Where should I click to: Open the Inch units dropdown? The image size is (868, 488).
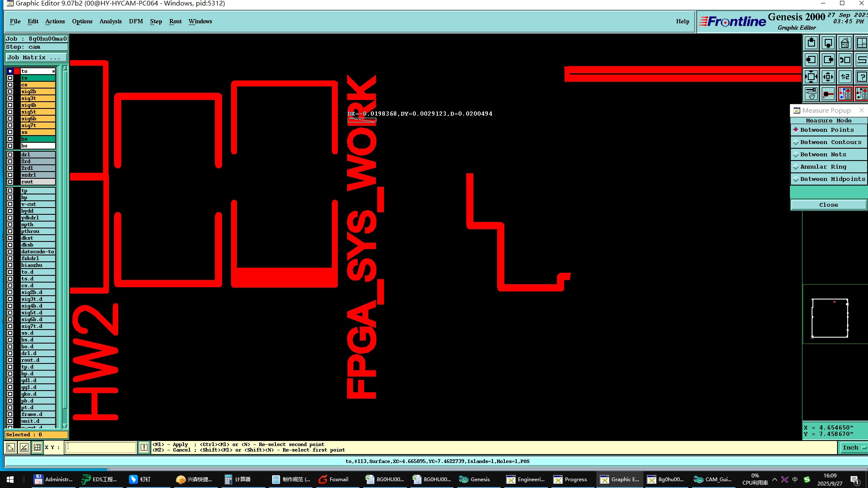[854, 448]
